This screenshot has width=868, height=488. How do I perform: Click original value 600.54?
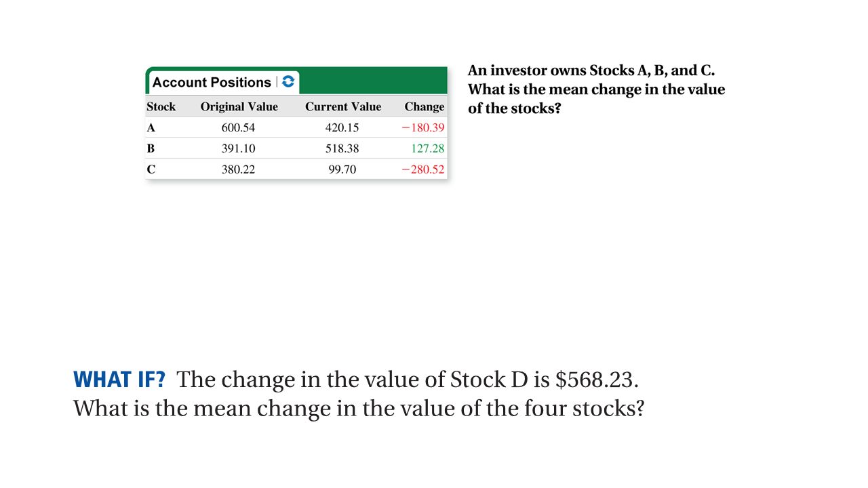(x=239, y=127)
